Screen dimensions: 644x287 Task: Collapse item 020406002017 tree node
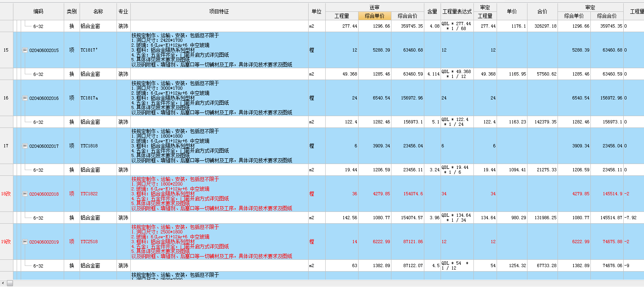25,146
